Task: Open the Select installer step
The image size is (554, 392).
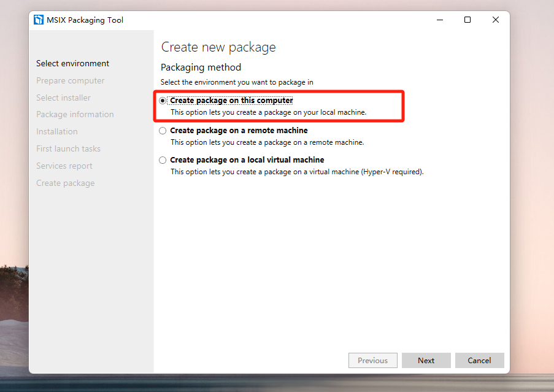Action: 63,98
